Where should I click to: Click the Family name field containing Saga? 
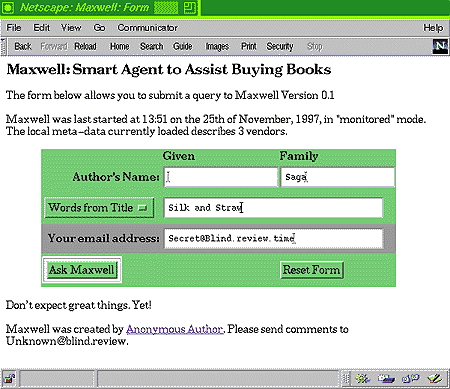pos(338,177)
